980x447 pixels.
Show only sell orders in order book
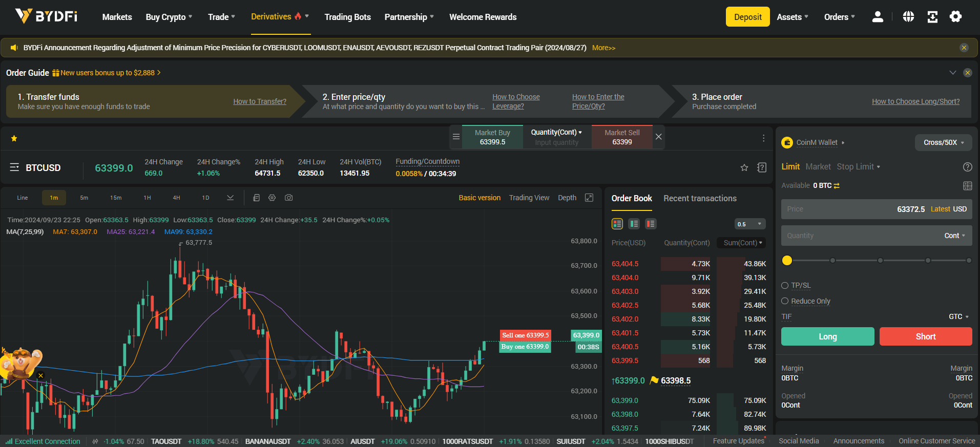click(651, 224)
